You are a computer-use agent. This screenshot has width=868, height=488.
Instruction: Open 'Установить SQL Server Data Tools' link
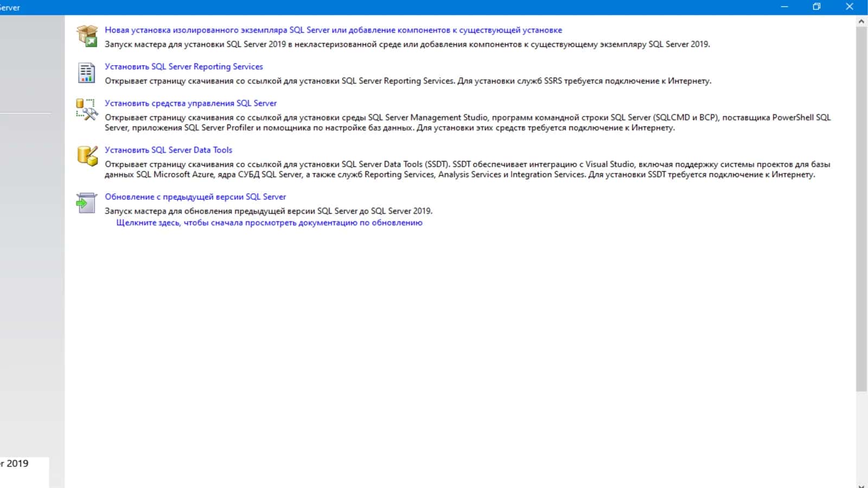point(168,150)
